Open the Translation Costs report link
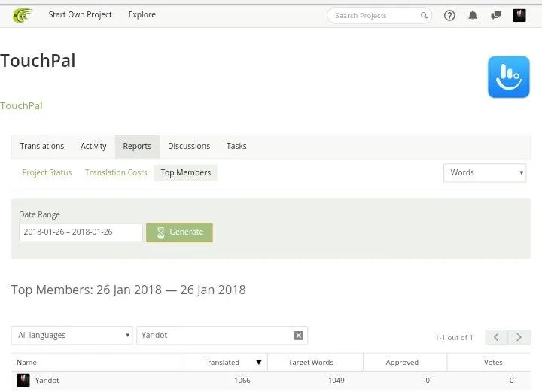The height and width of the screenshot is (392, 542). click(x=116, y=173)
